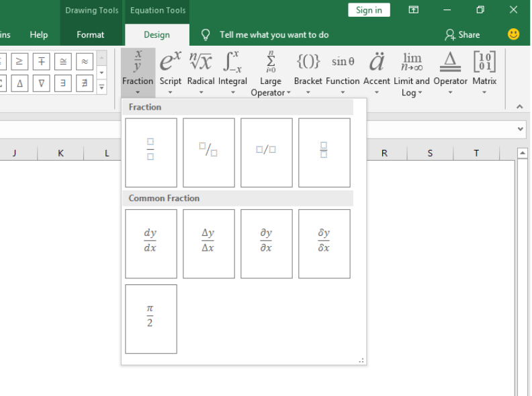This screenshot has height=396, width=532.
Task: Open the Matrix structures menu
Action: (484, 73)
